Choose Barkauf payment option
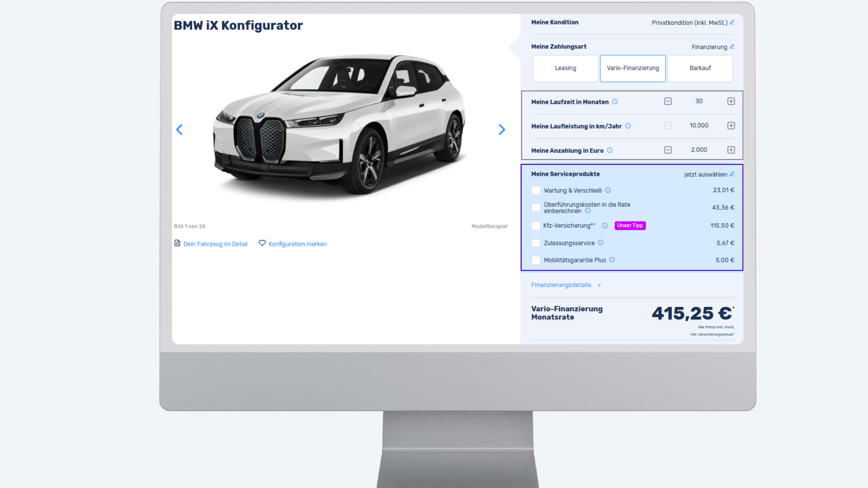Image resolution: width=868 pixels, height=488 pixels. pos(700,68)
